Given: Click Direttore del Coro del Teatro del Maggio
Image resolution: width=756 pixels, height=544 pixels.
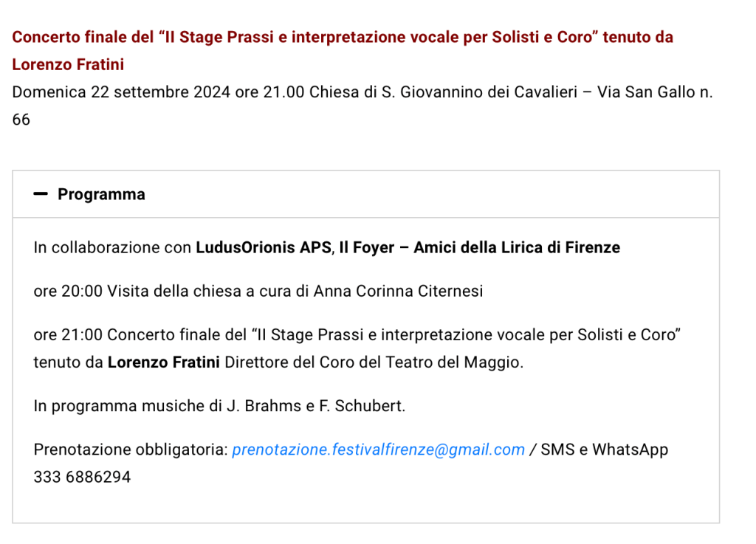Looking at the screenshot, I should coord(373,362).
